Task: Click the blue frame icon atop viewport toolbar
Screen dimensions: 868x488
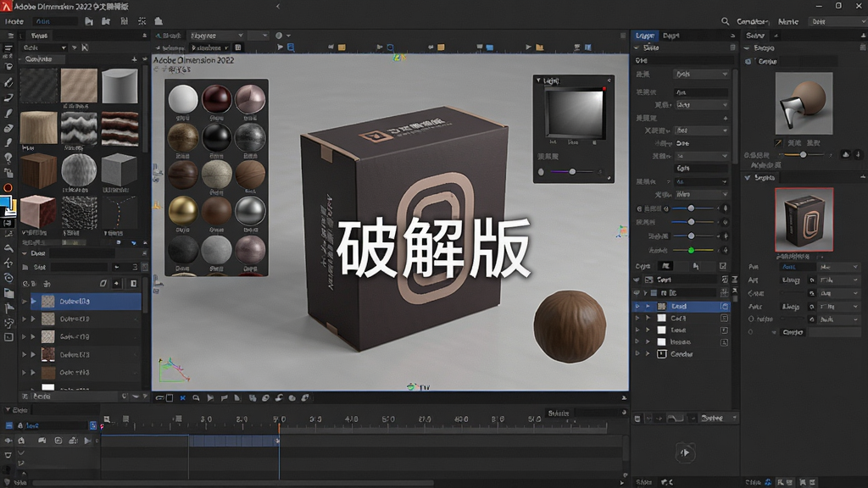Action: pyautogui.click(x=290, y=47)
